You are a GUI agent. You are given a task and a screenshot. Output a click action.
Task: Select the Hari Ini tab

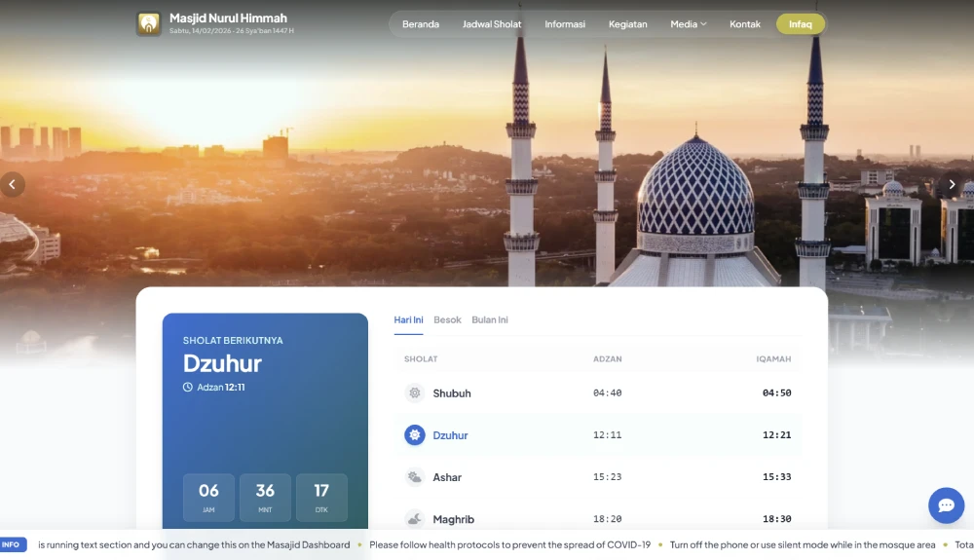pyautogui.click(x=408, y=320)
